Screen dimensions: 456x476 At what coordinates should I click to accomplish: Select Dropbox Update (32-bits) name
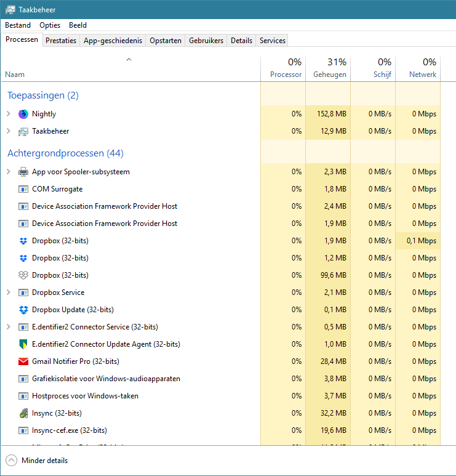(73, 310)
